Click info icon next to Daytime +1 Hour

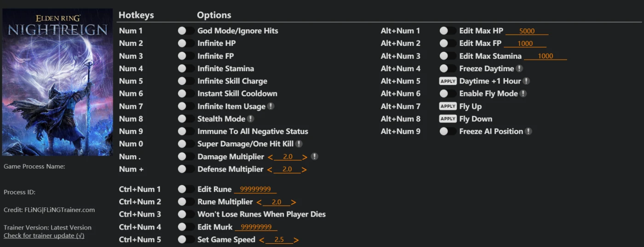point(526,81)
